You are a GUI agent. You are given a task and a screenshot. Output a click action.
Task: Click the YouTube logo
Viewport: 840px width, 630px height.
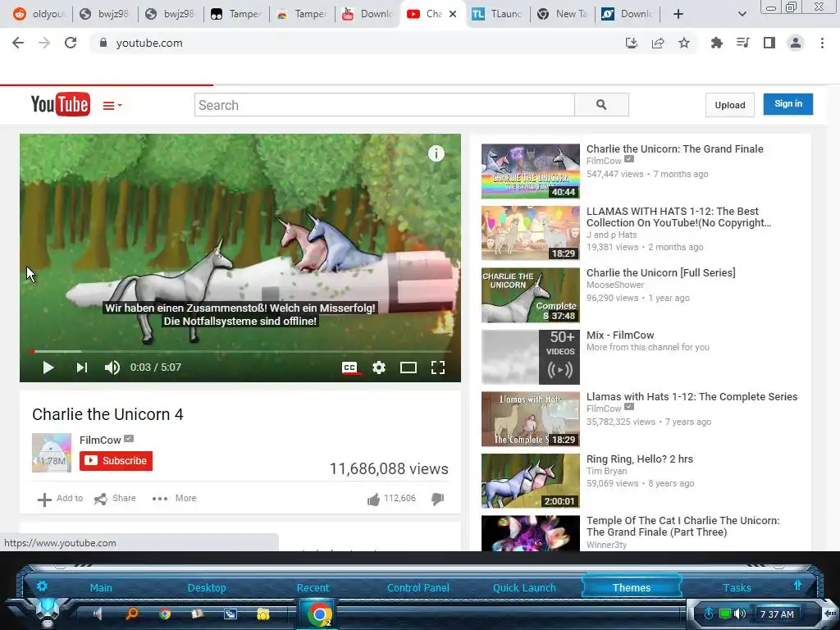pyautogui.click(x=61, y=104)
